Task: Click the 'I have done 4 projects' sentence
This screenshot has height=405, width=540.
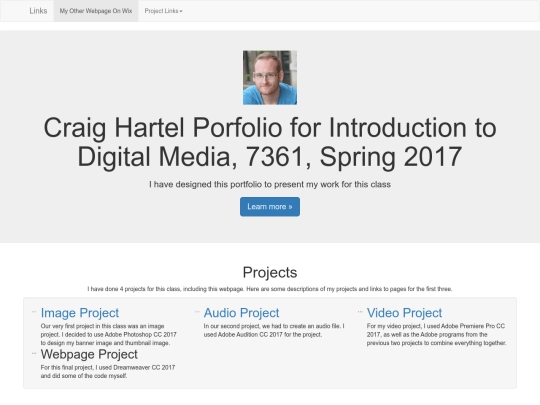Action: (x=270, y=289)
